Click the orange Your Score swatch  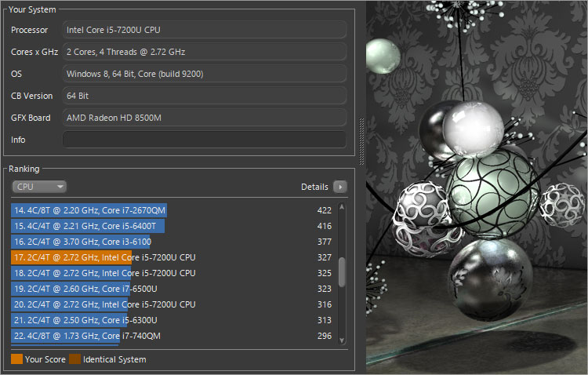17,359
